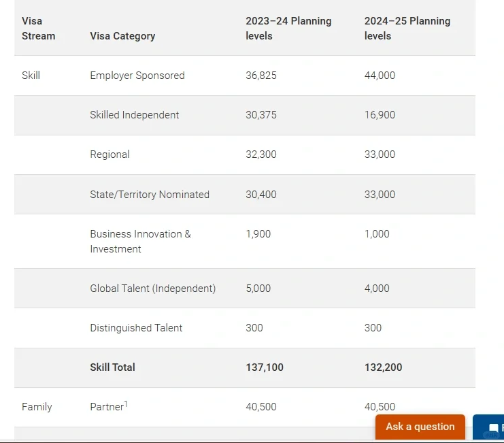
Task: Click the Visa Stream column header
Action: [38, 29]
